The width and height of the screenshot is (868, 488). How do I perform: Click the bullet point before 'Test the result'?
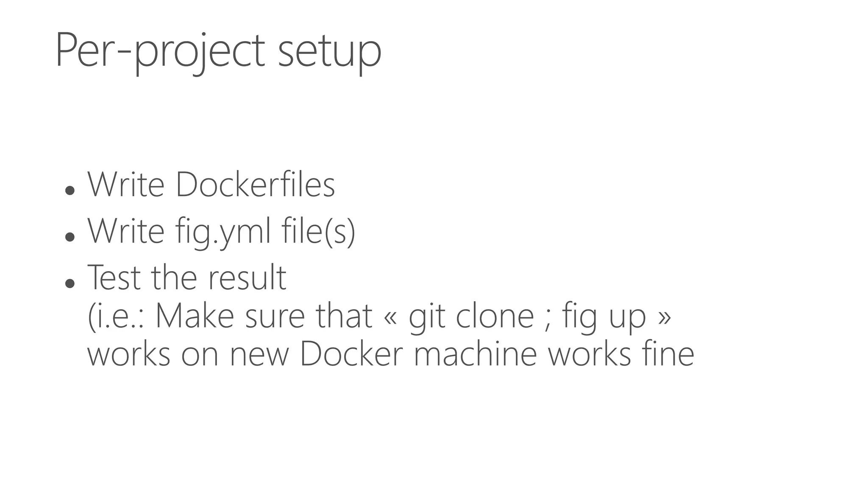pos(70,283)
